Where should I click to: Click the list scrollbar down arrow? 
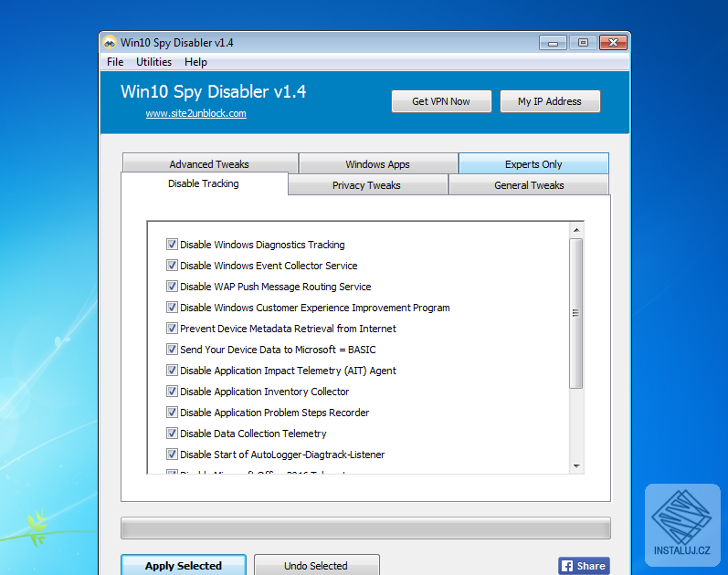tap(576, 466)
